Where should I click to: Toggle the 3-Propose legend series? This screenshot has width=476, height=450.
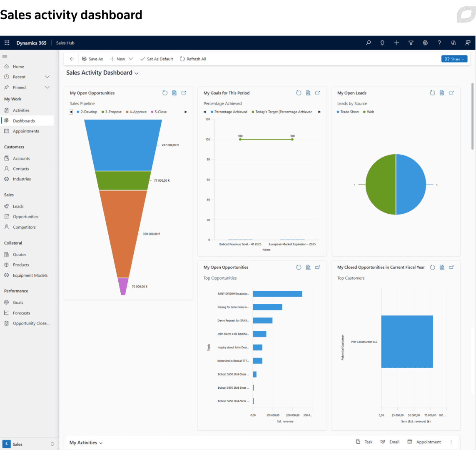tap(112, 112)
